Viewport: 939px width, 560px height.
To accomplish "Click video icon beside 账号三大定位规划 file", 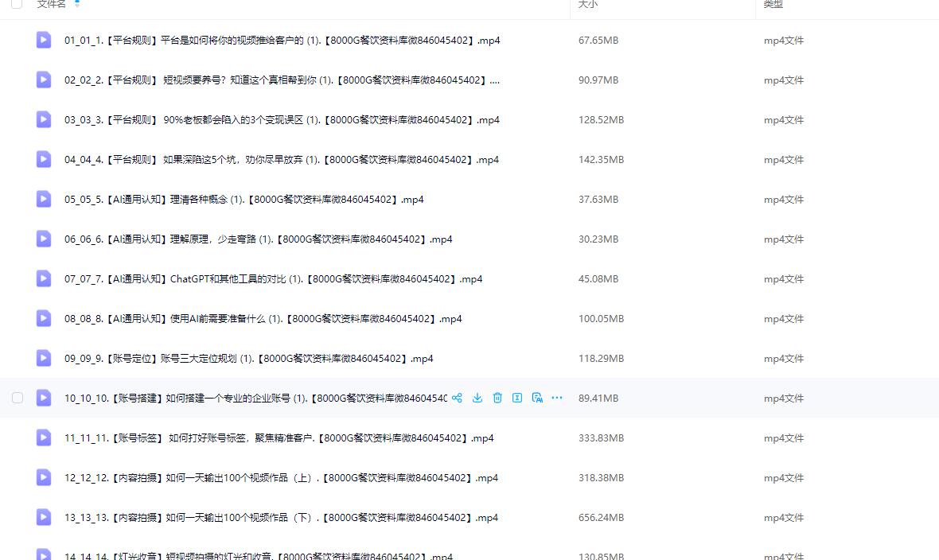I will click(x=44, y=358).
